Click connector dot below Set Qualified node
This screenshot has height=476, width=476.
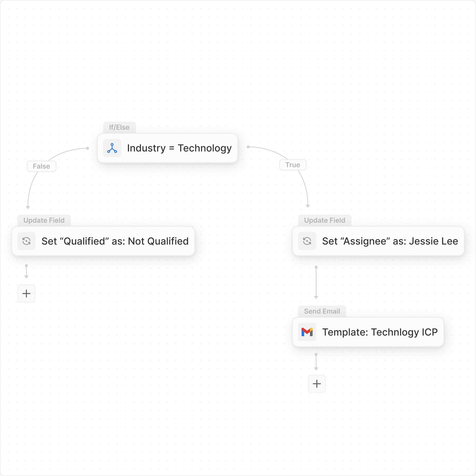(x=26, y=266)
